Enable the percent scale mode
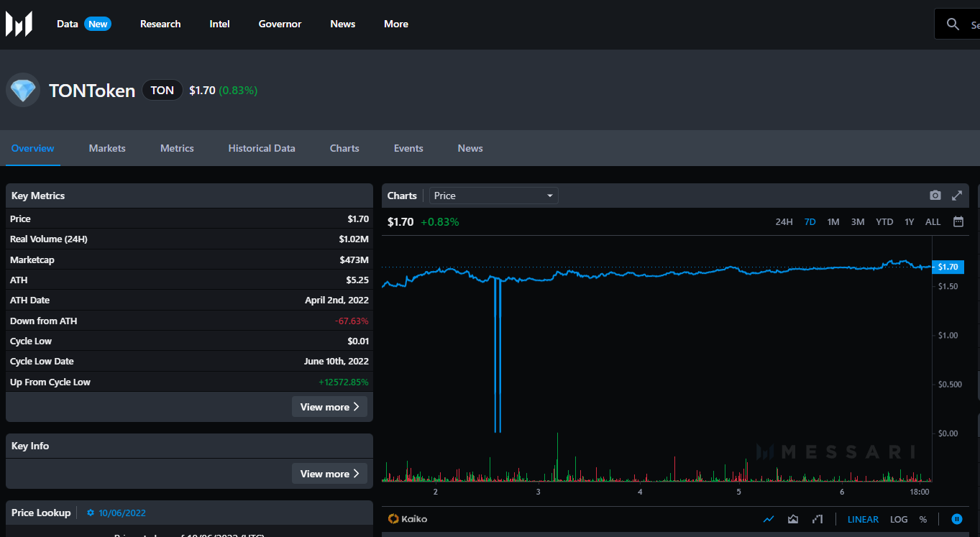Viewport: 980px width, 537px height. click(922, 519)
